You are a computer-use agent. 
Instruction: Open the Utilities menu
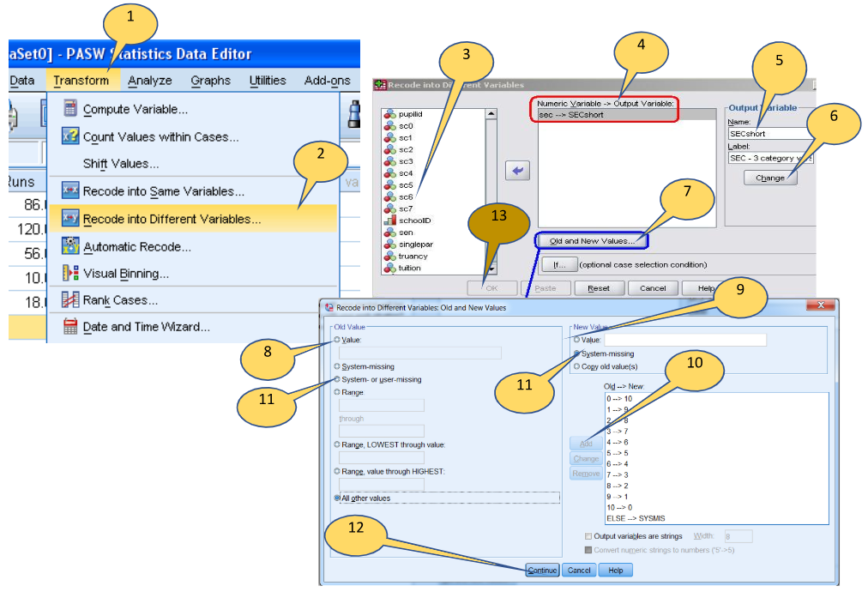[268, 81]
